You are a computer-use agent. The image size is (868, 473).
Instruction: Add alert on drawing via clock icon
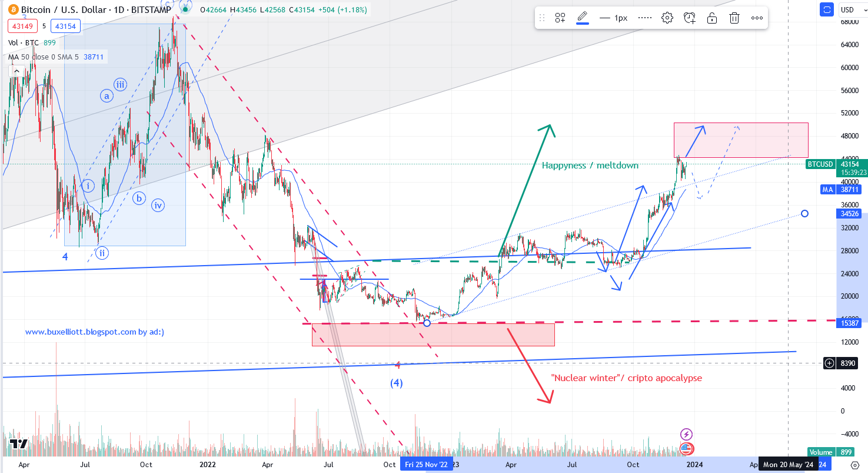point(690,18)
